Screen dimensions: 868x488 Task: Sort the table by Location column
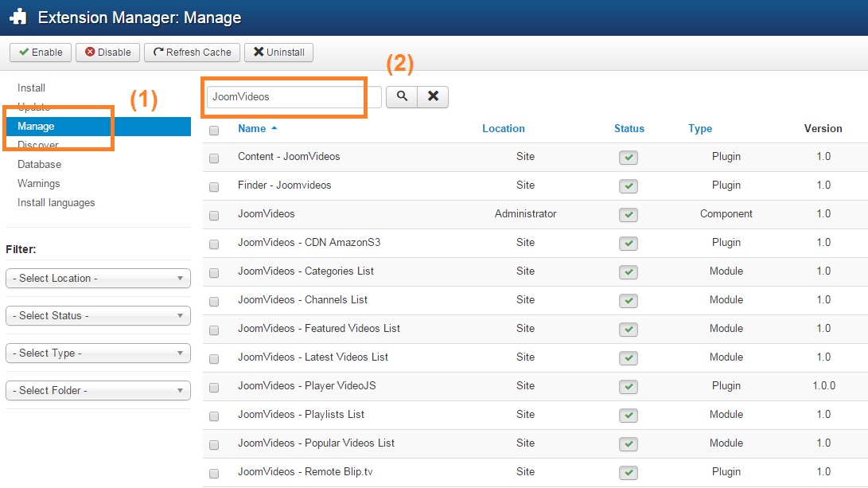(503, 128)
